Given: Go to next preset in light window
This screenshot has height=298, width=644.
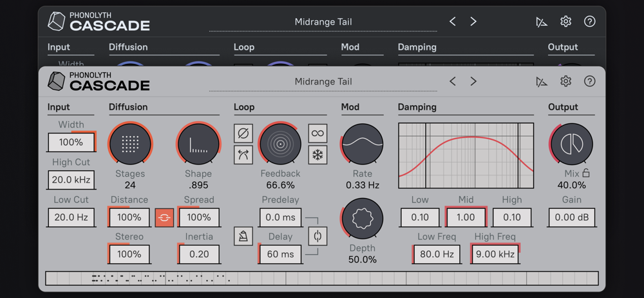Looking at the screenshot, I should [x=473, y=81].
